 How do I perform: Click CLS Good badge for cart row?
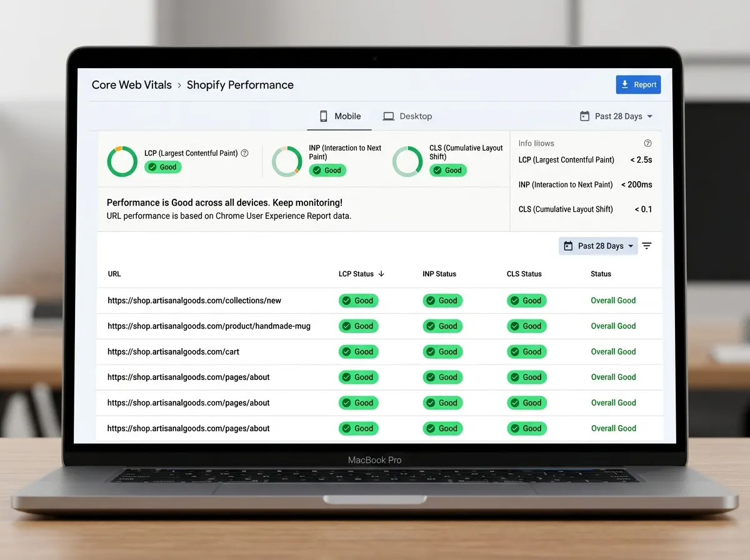(527, 352)
